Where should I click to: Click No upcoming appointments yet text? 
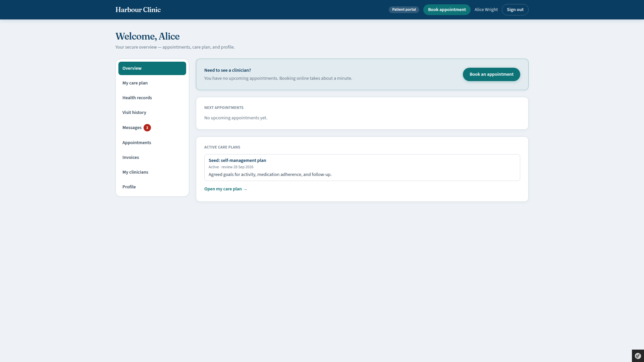click(x=236, y=118)
